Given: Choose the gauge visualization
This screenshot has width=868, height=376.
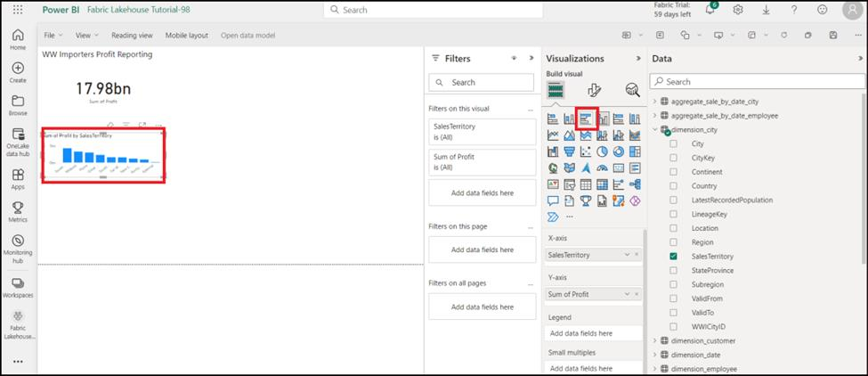Looking at the screenshot, I should pos(603,168).
